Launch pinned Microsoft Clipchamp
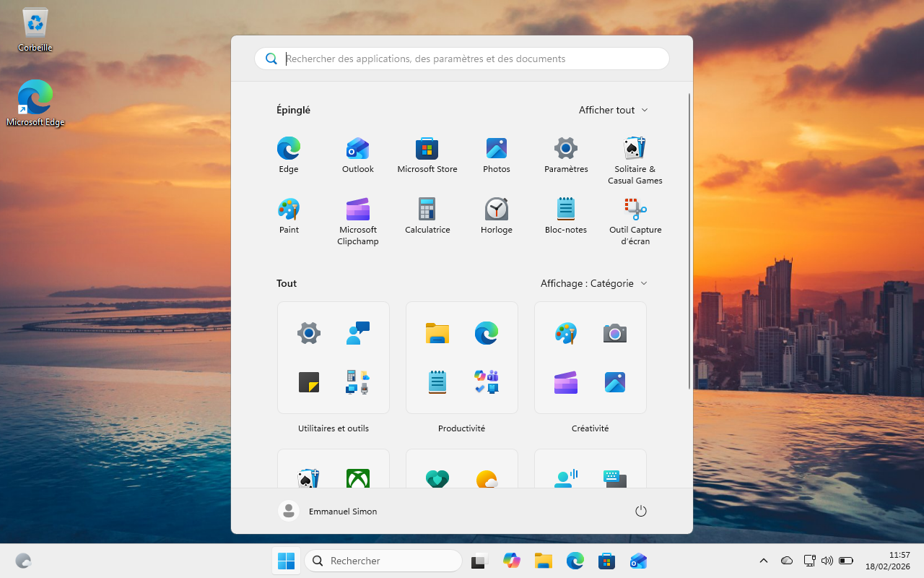 click(x=358, y=221)
